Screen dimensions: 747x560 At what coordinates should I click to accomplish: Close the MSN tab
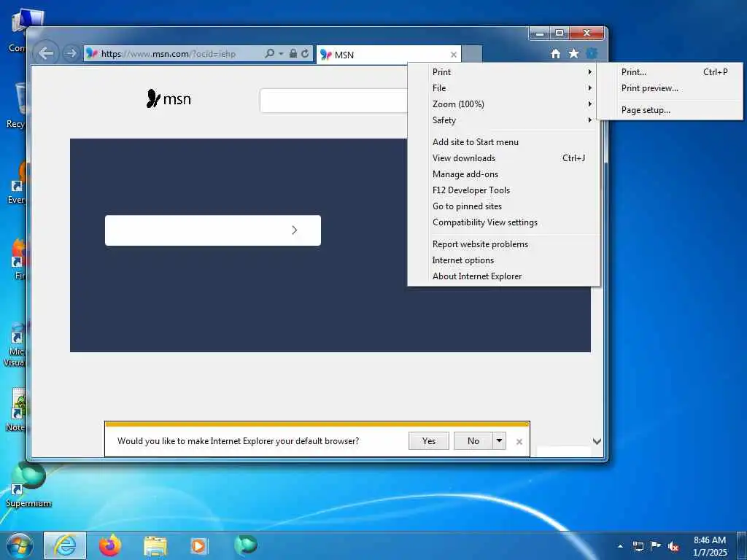454,55
